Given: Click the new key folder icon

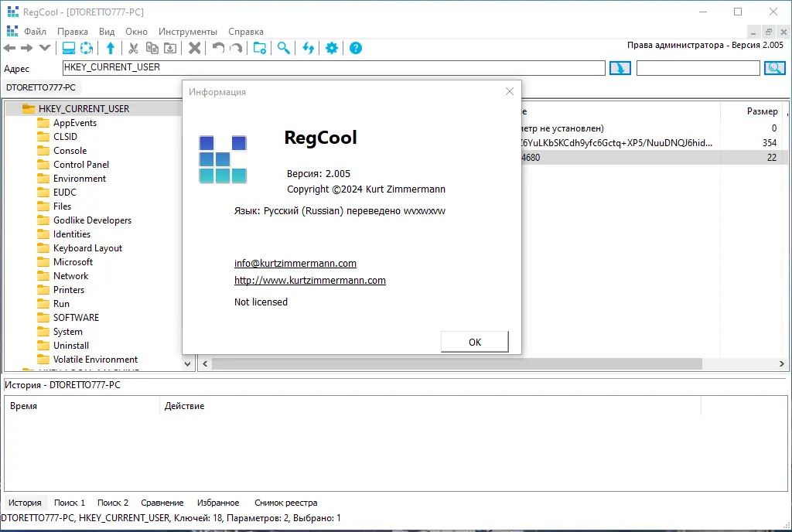Looking at the screenshot, I should point(260,48).
